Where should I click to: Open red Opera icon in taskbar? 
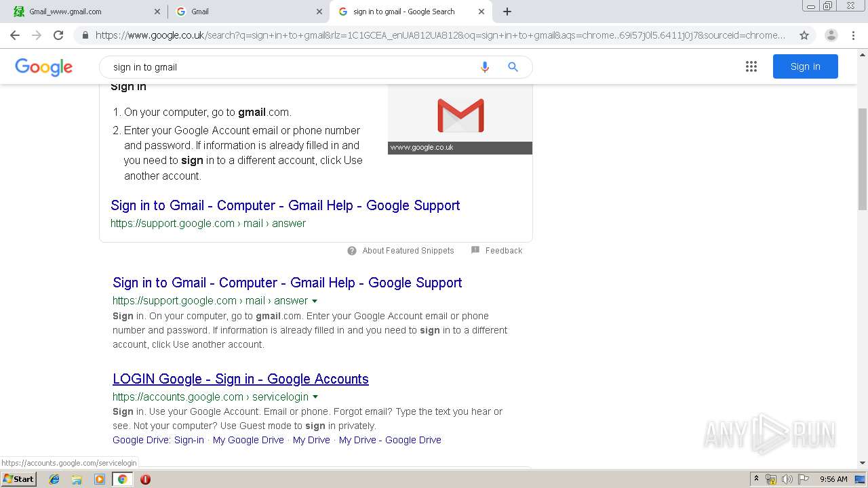tap(145, 479)
